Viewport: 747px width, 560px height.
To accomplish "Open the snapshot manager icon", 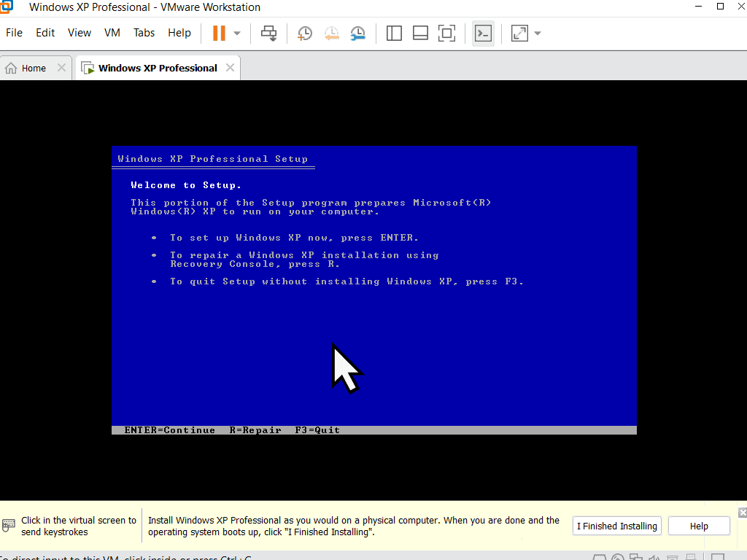I will pyautogui.click(x=357, y=34).
